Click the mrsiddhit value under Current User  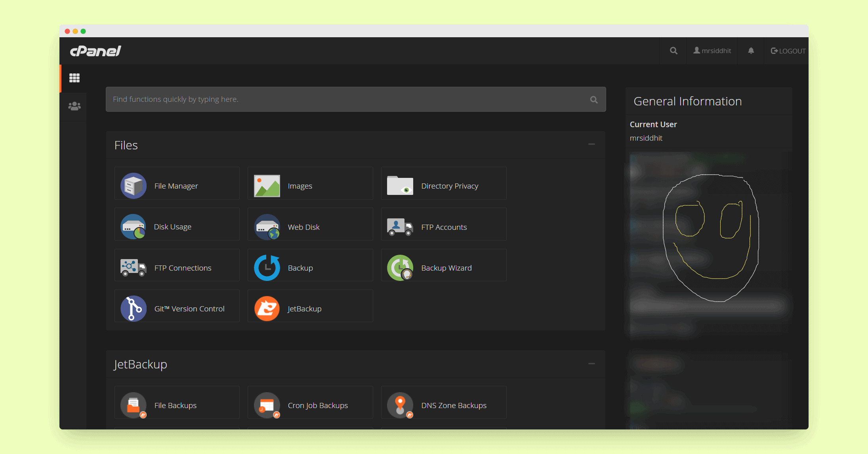[646, 138]
